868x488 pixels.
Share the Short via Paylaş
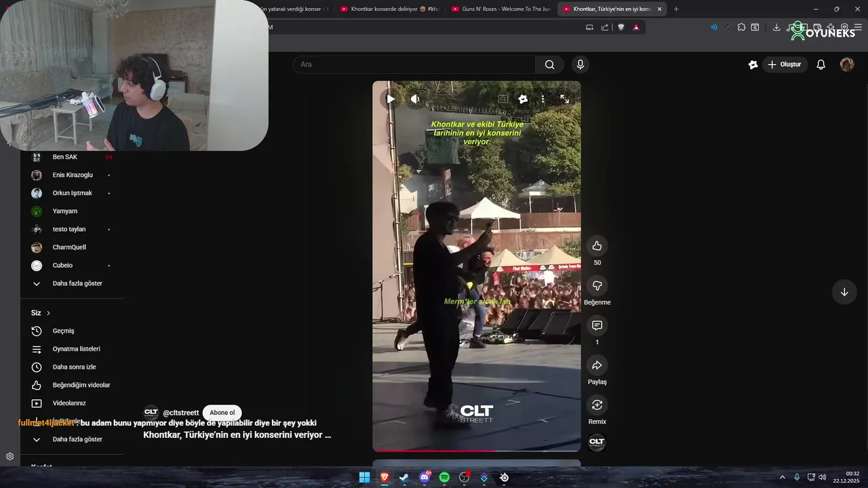pyautogui.click(x=597, y=365)
